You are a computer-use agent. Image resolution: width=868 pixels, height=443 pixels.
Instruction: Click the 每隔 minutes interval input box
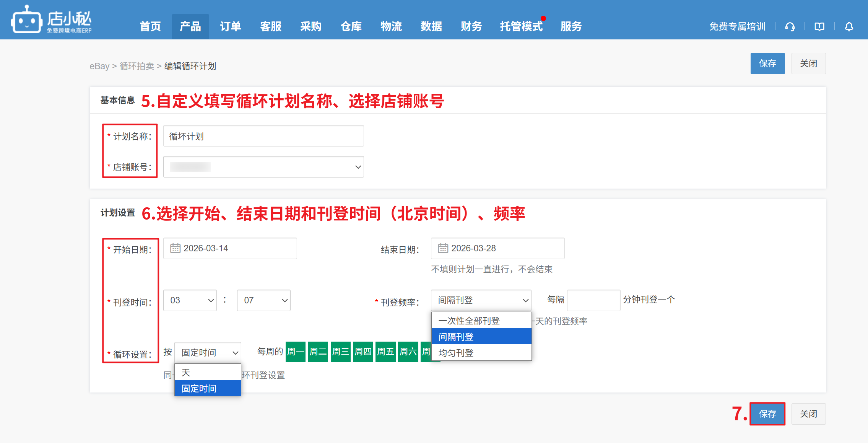593,300
